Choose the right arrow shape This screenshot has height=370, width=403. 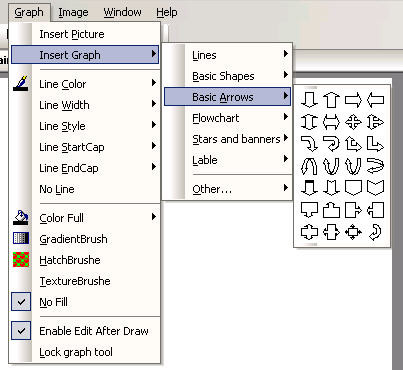click(x=353, y=100)
